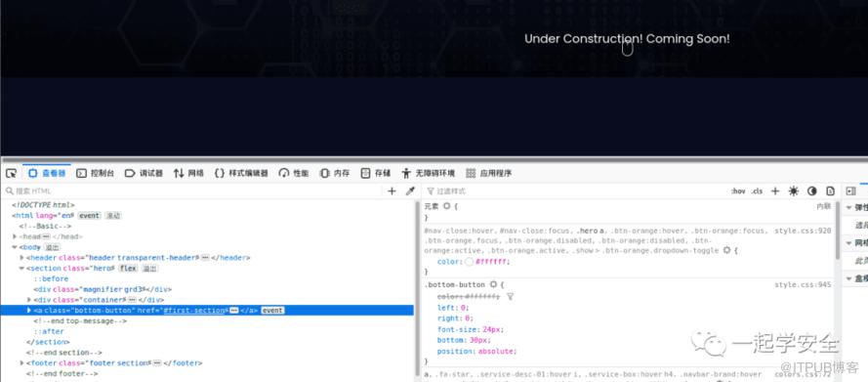The image size is (868, 382).
Task: Highlight elements matching .bottom-button selector
Action: [x=493, y=284]
